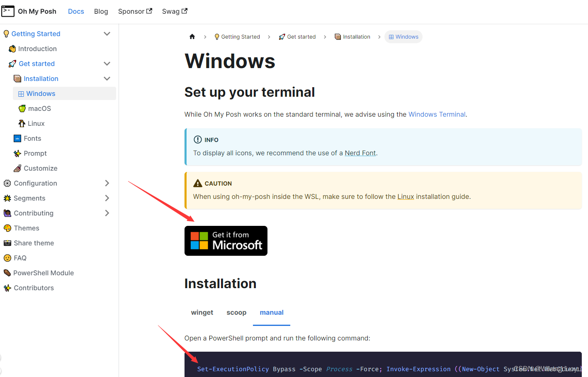Viewport: 588px width, 377px height.
Task: Open the Themes sidebar page
Action: 27,228
